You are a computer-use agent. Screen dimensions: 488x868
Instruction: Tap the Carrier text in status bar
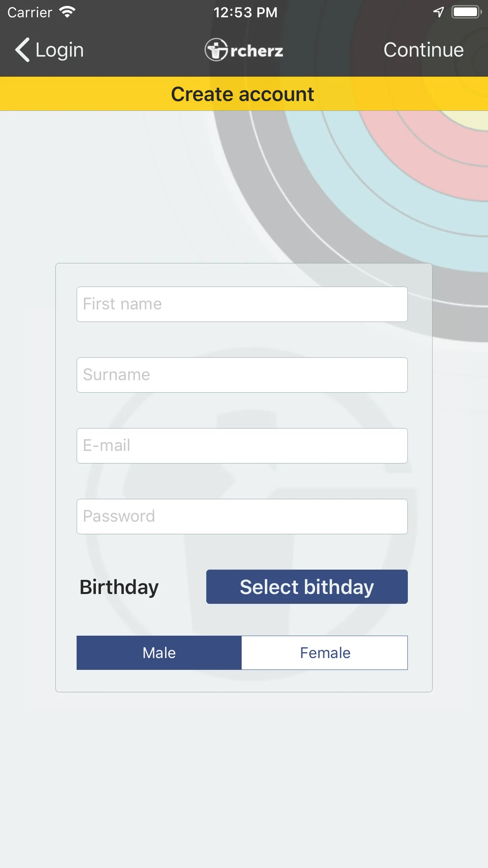pyautogui.click(x=30, y=13)
